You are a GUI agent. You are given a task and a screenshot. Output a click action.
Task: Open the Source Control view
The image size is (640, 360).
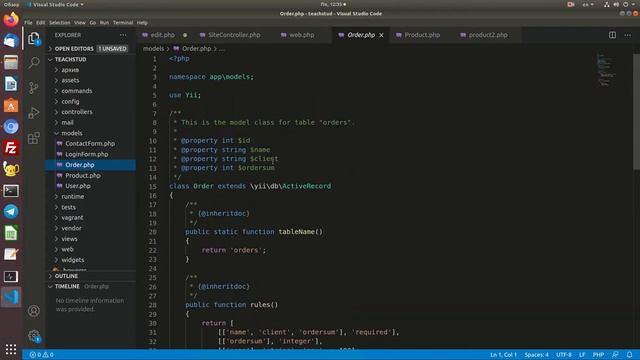tap(34, 87)
